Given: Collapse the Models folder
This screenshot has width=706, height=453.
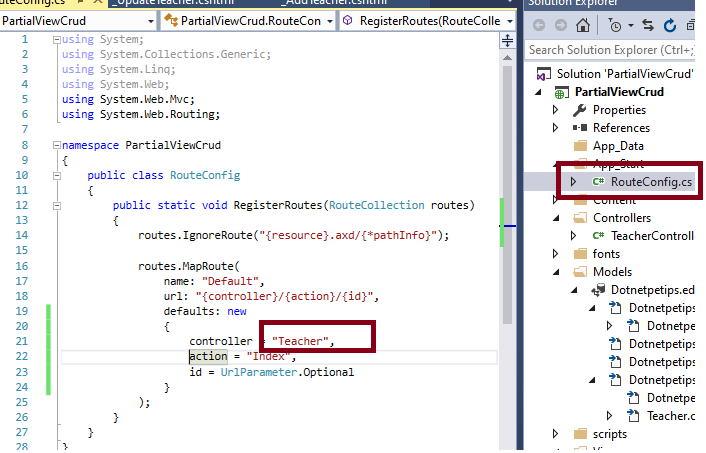Looking at the screenshot, I should (555, 272).
